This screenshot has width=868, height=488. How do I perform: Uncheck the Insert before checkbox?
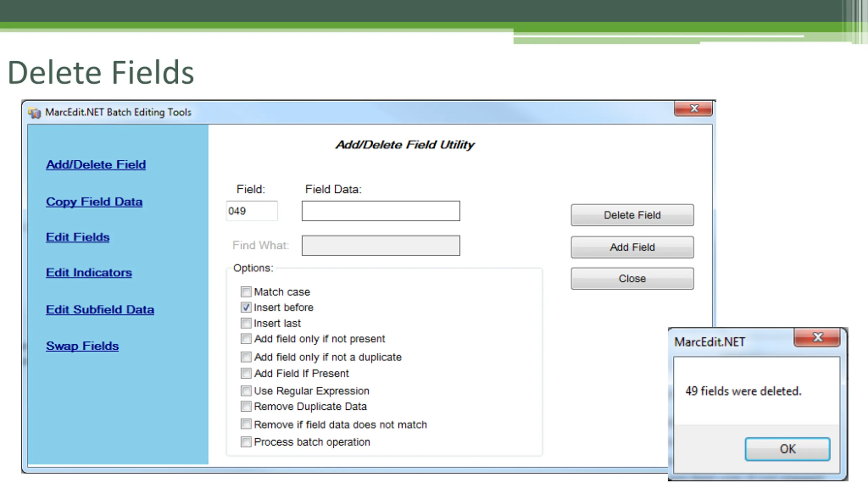246,307
